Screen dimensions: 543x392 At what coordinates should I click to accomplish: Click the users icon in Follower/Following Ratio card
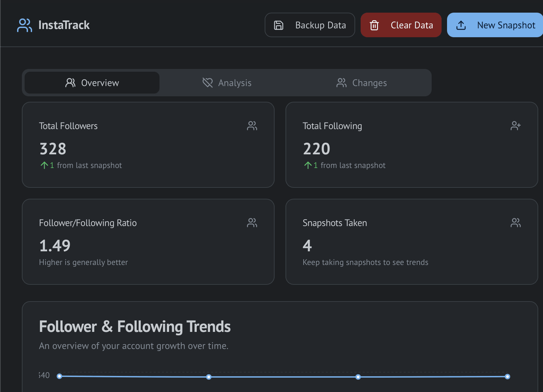click(252, 223)
